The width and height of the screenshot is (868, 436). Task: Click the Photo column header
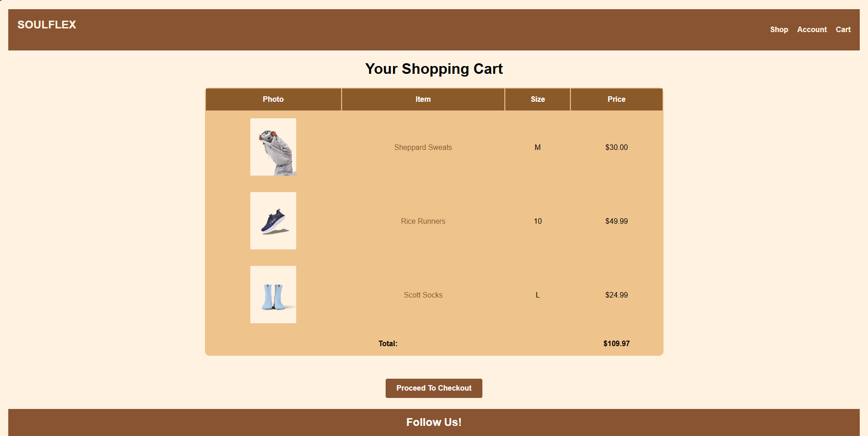click(x=273, y=99)
